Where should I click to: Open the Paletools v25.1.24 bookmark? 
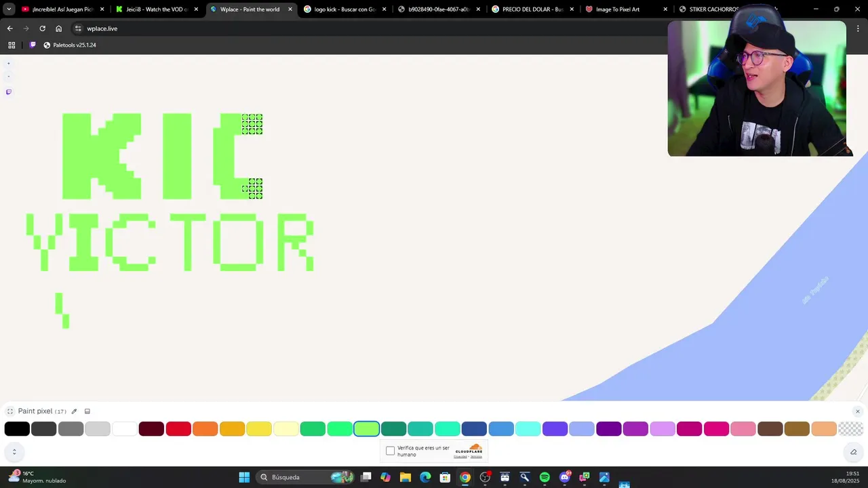point(69,45)
